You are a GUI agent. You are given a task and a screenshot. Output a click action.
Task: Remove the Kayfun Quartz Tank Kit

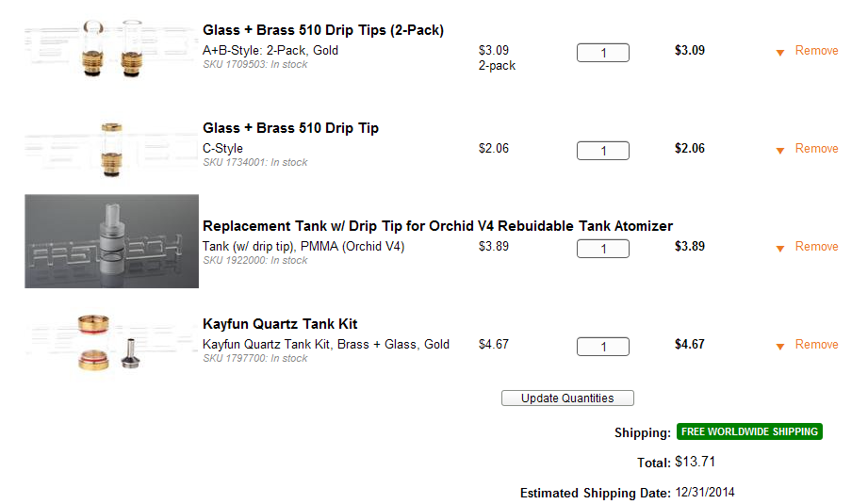tap(816, 345)
